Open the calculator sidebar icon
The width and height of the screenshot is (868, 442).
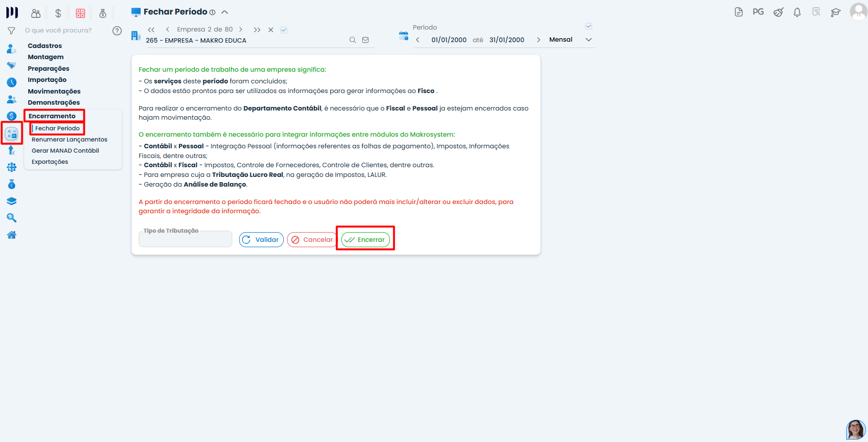pos(12,133)
